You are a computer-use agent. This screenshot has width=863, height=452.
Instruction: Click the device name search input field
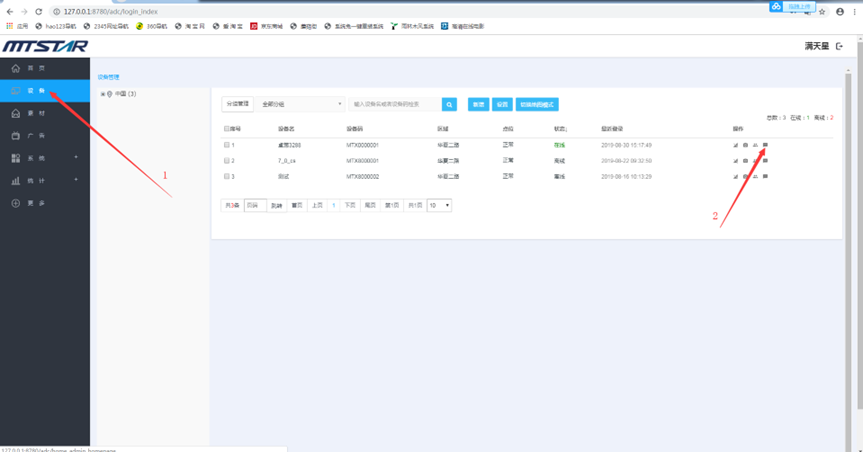click(x=394, y=104)
